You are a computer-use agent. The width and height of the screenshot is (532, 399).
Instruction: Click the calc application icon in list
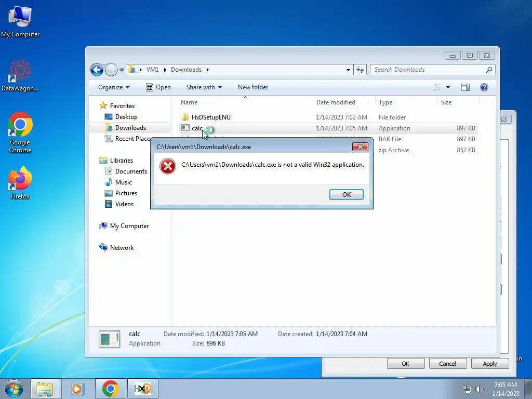coord(185,128)
